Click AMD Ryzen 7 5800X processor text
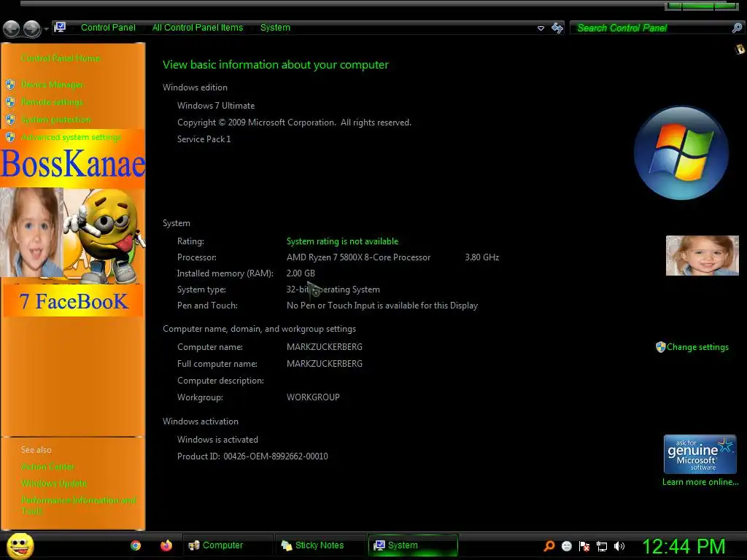 tap(358, 257)
